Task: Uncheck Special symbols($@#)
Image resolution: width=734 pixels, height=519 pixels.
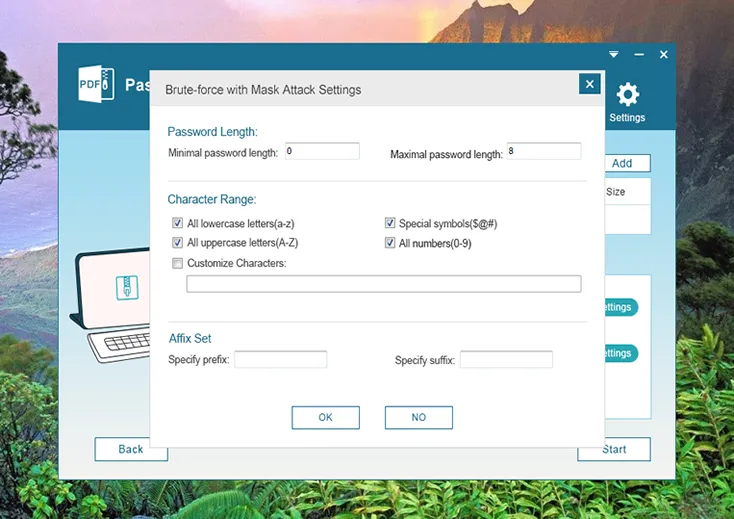Action: tap(389, 223)
